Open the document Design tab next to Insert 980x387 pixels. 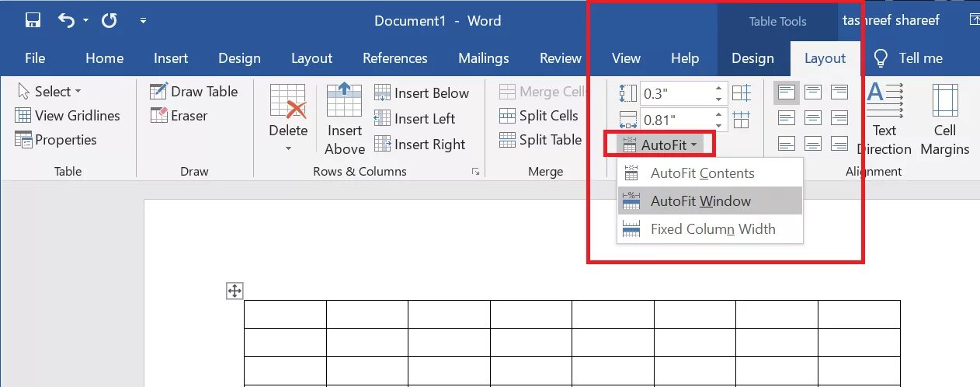239,58
